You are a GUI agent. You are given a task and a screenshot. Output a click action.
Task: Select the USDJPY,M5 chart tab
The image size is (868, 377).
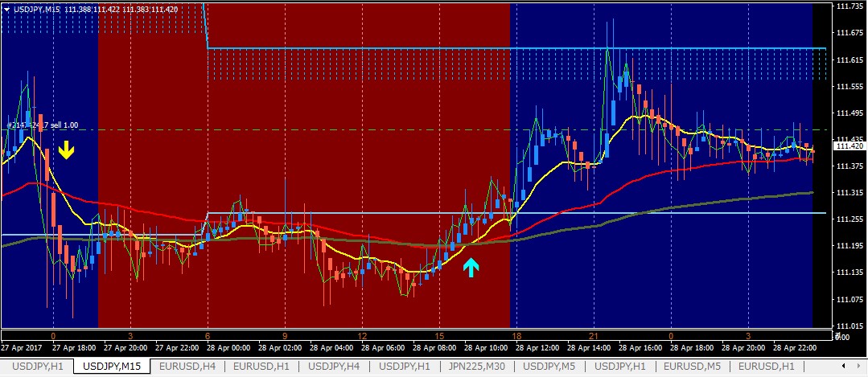548,367
